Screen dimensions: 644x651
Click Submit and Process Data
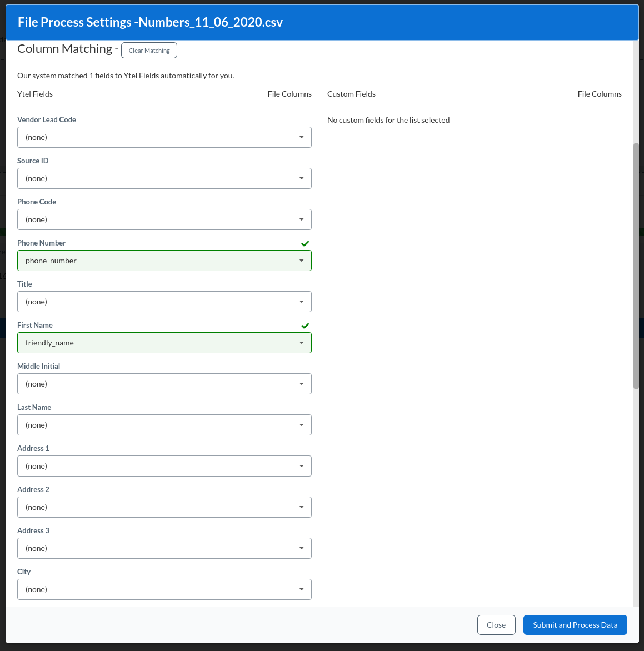(x=575, y=625)
